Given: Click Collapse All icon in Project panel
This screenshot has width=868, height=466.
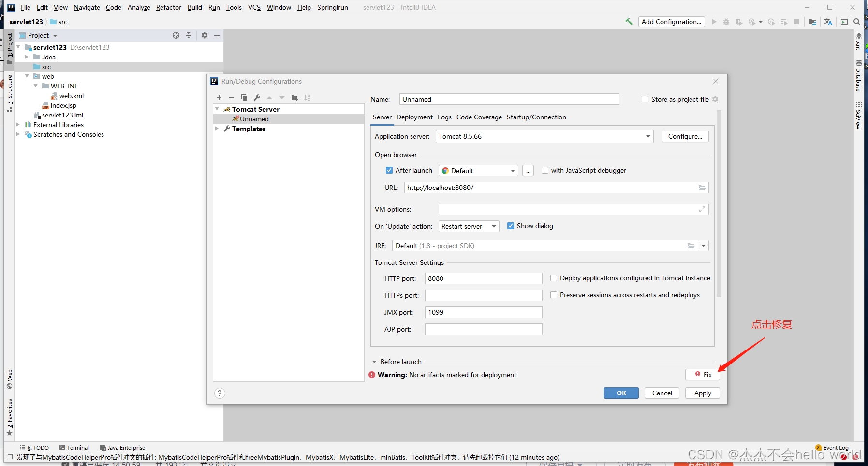Looking at the screenshot, I should pos(189,35).
